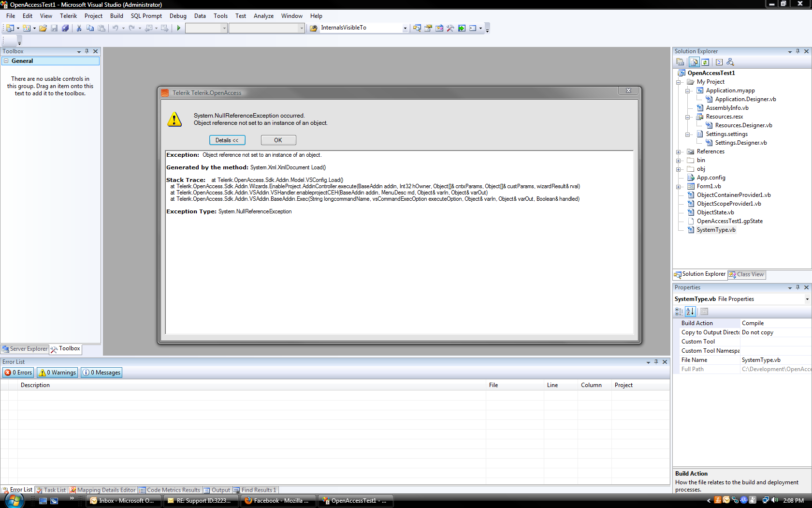Click the Start Debugging green play icon
Viewport: 812px width, 508px height.
coord(179,28)
